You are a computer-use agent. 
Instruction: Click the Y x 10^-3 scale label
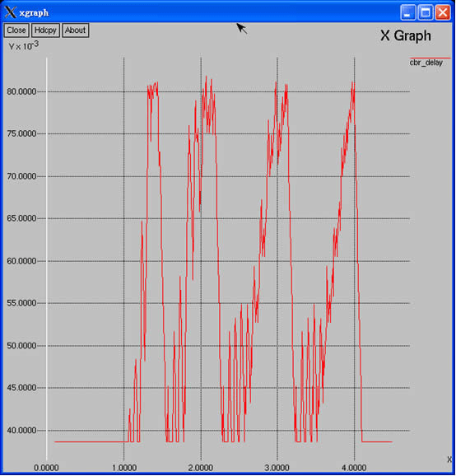click(x=24, y=46)
